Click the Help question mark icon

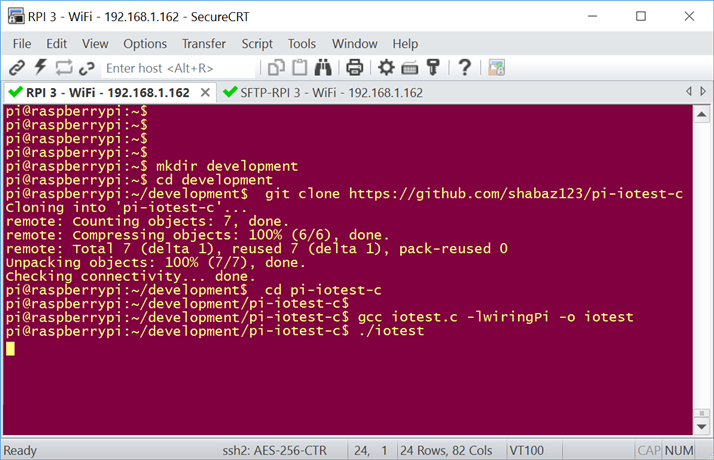click(464, 67)
